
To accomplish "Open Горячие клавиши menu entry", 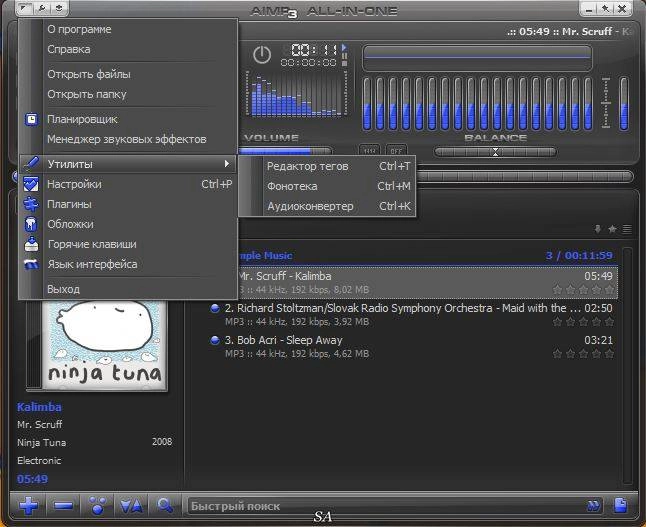I will 128,244.
